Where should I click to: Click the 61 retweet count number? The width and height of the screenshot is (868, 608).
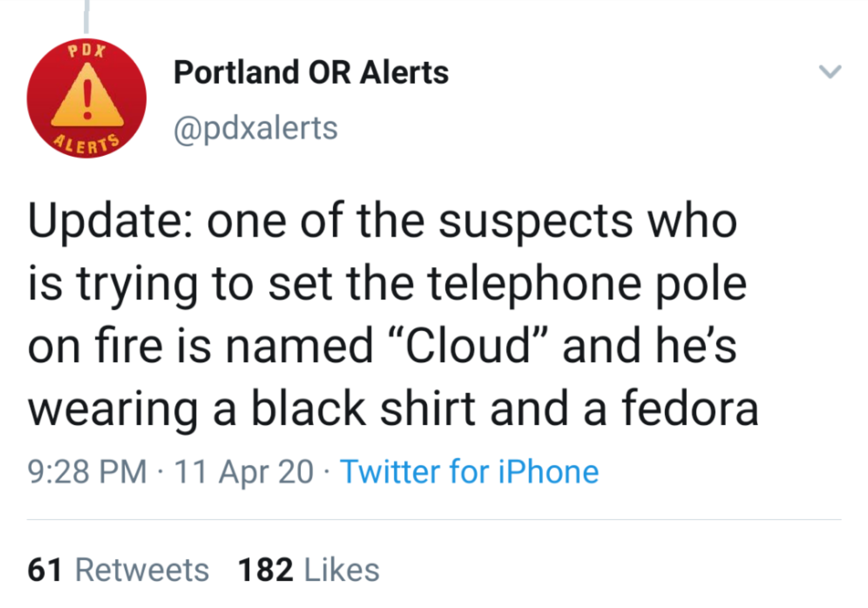(x=45, y=569)
